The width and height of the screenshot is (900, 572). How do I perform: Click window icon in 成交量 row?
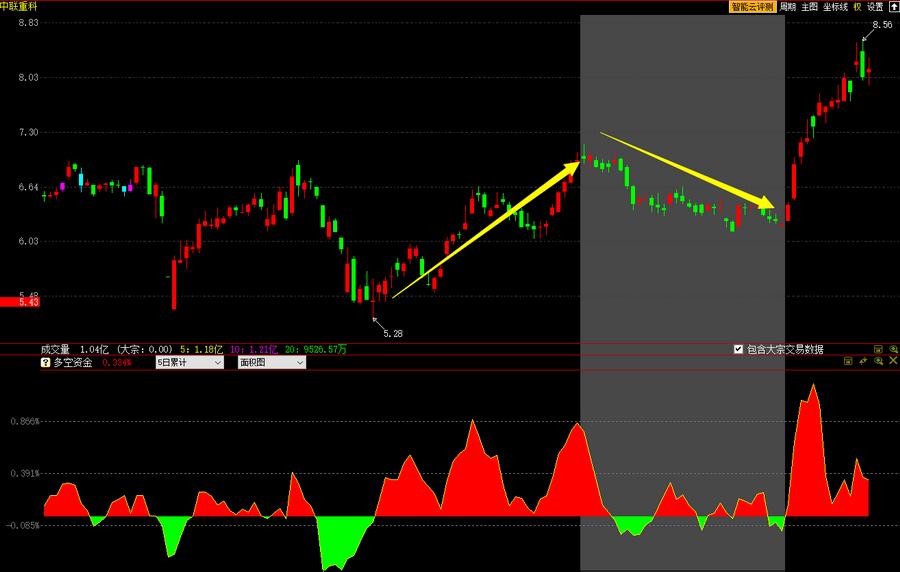(x=878, y=349)
